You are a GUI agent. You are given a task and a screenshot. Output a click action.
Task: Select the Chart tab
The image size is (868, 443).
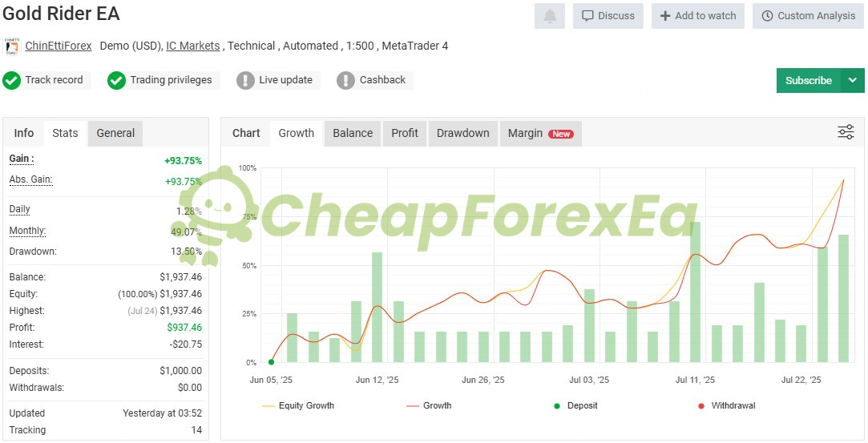click(246, 133)
